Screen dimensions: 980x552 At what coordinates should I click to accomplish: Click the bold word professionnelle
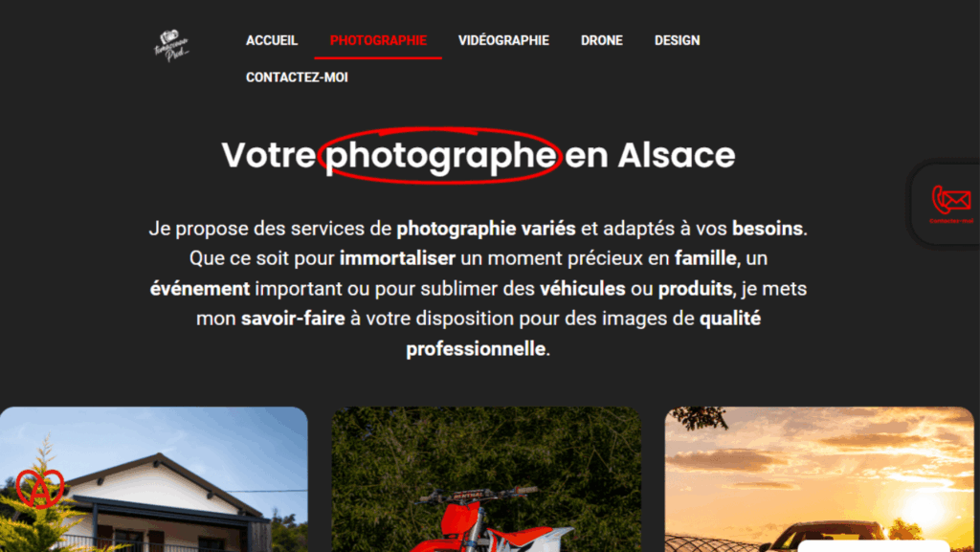point(477,348)
